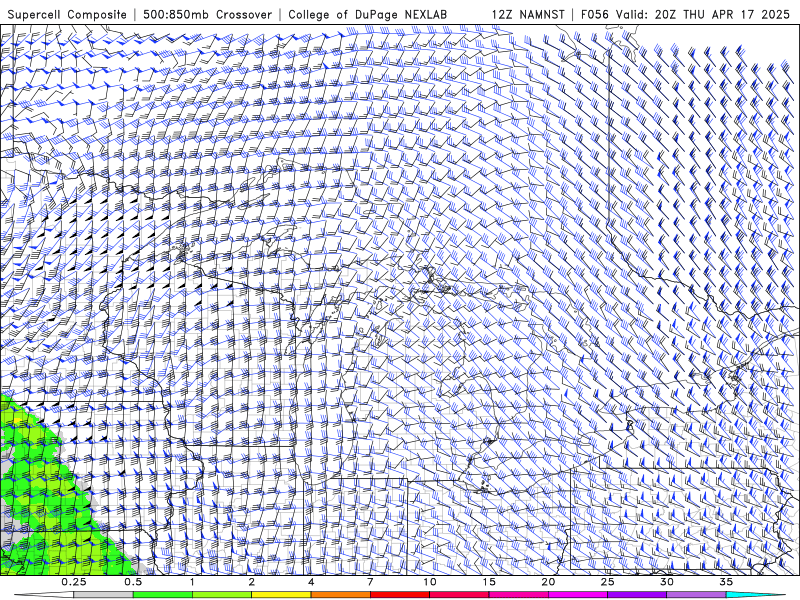Click "College of DuPage NEXLAB" header text

[367, 15]
